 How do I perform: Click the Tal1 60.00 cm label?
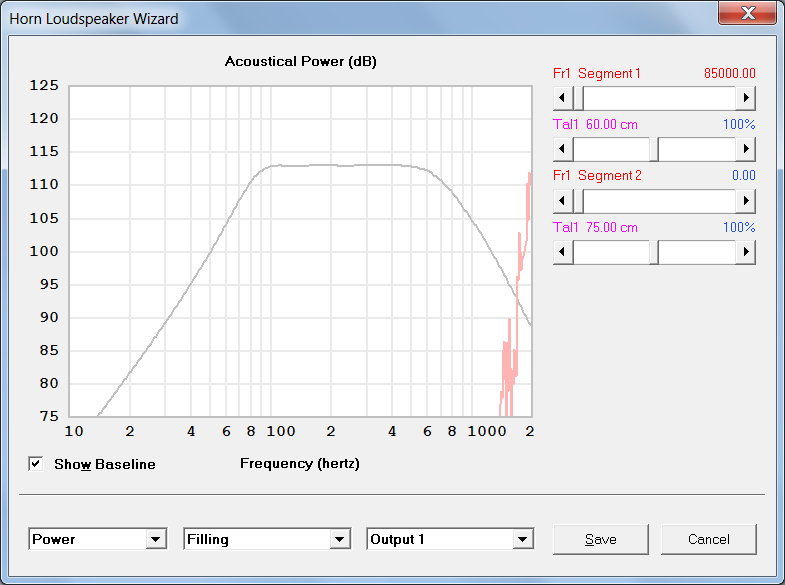(x=595, y=125)
